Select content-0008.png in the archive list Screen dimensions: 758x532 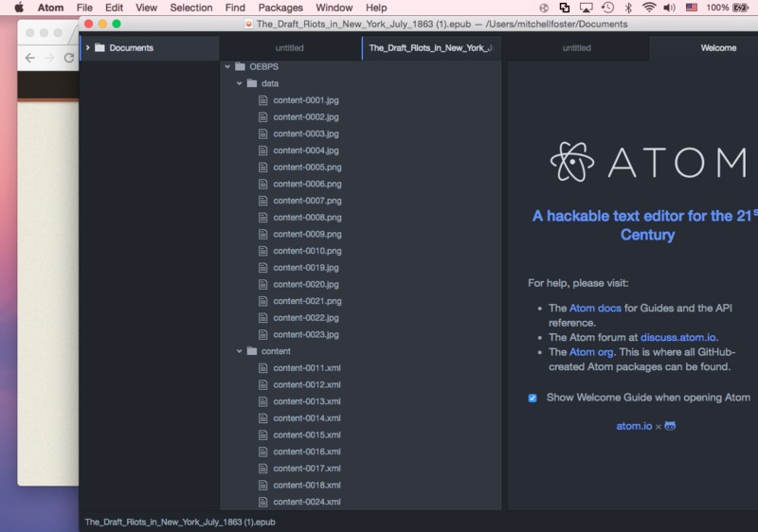307,217
